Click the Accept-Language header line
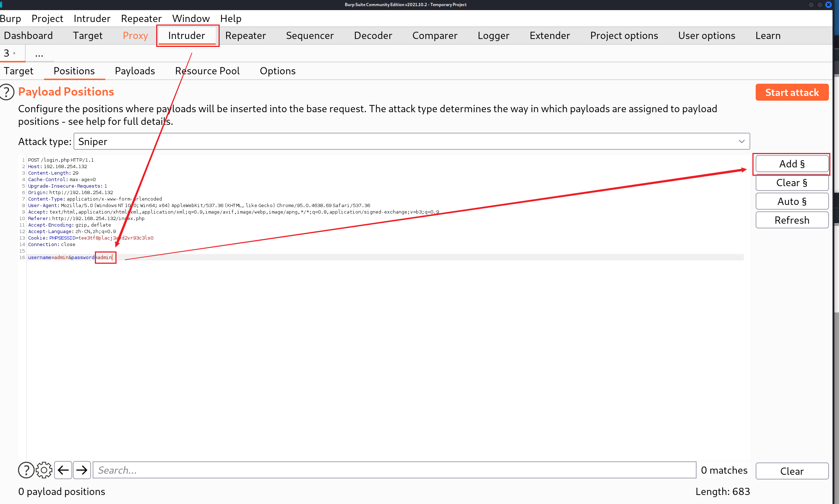Screen dimensions: 839x504 tap(72, 231)
